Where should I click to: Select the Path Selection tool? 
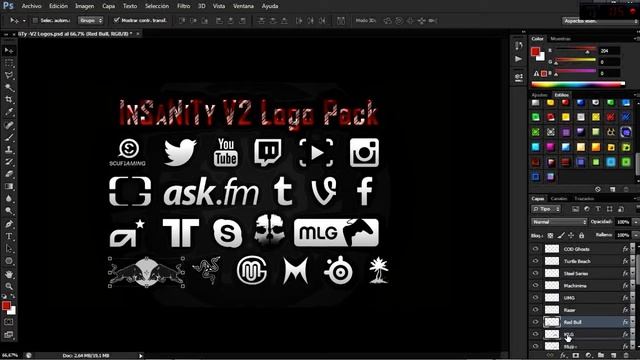(9, 249)
